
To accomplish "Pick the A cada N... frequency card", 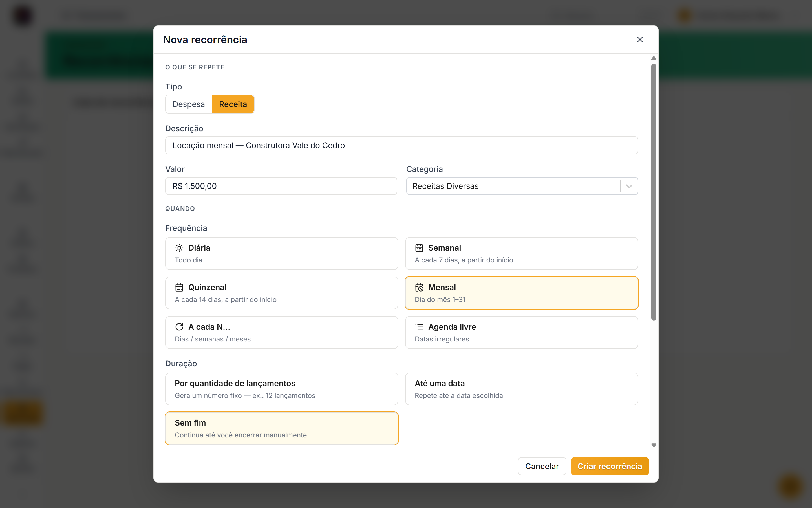I will pos(281,332).
